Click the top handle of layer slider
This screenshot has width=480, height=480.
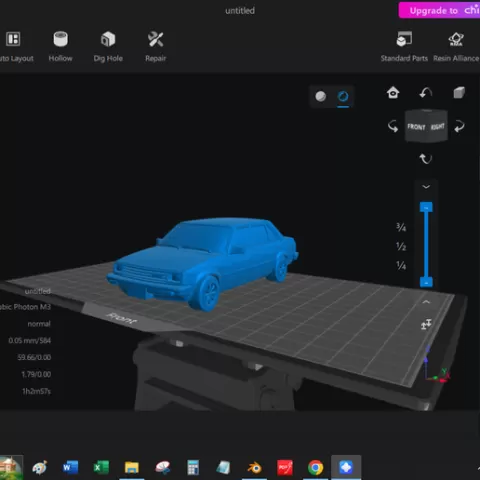tap(426, 207)
